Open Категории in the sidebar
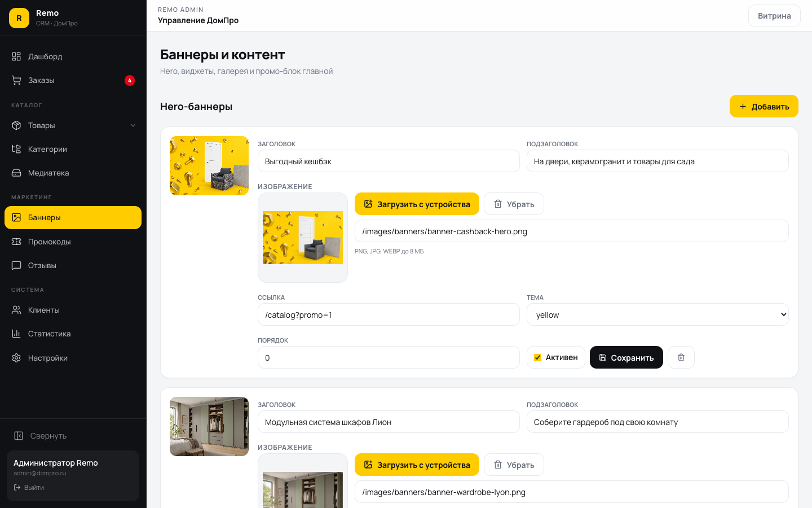The height and width of the screenshot is (508, 812). click(x=73, y=149)
